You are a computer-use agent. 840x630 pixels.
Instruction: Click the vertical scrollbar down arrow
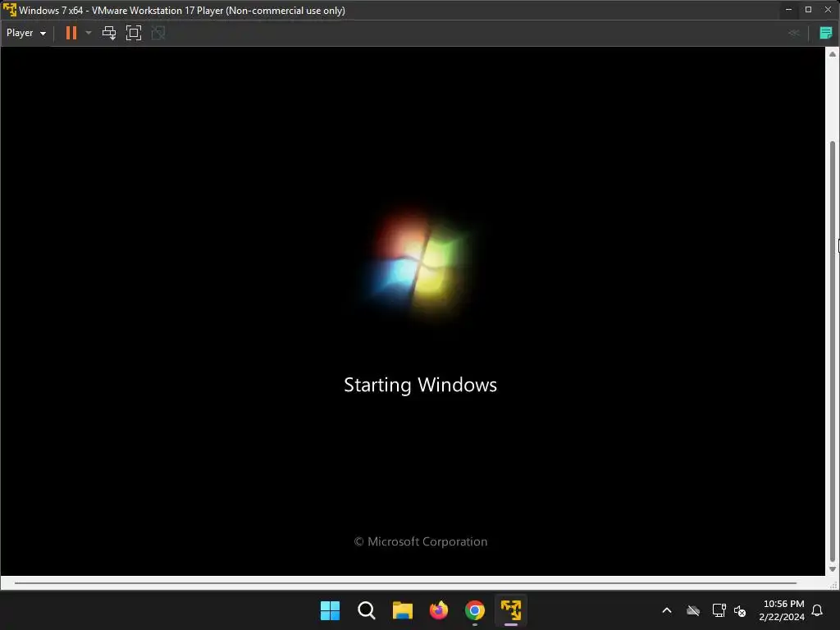click(x=833, y=569)
